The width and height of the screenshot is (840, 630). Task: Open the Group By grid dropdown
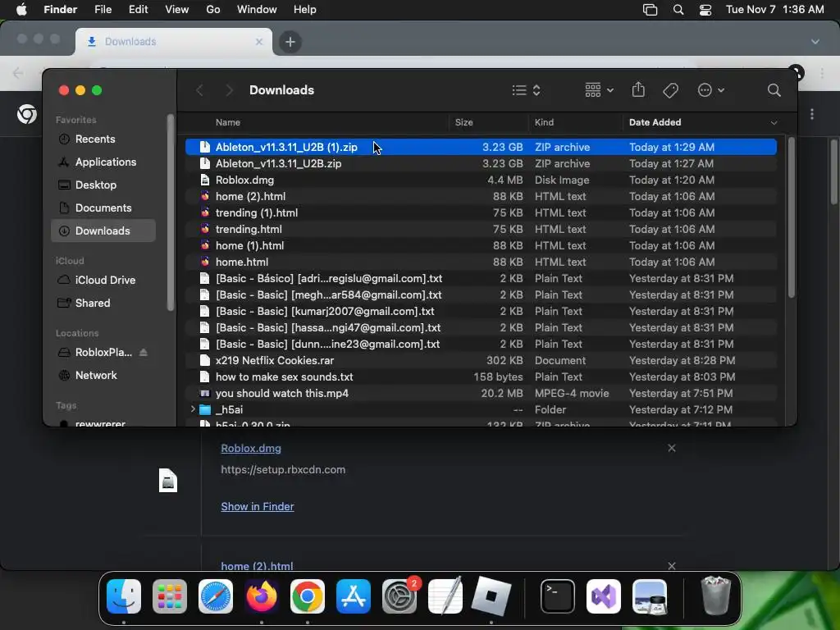(599, 90)
